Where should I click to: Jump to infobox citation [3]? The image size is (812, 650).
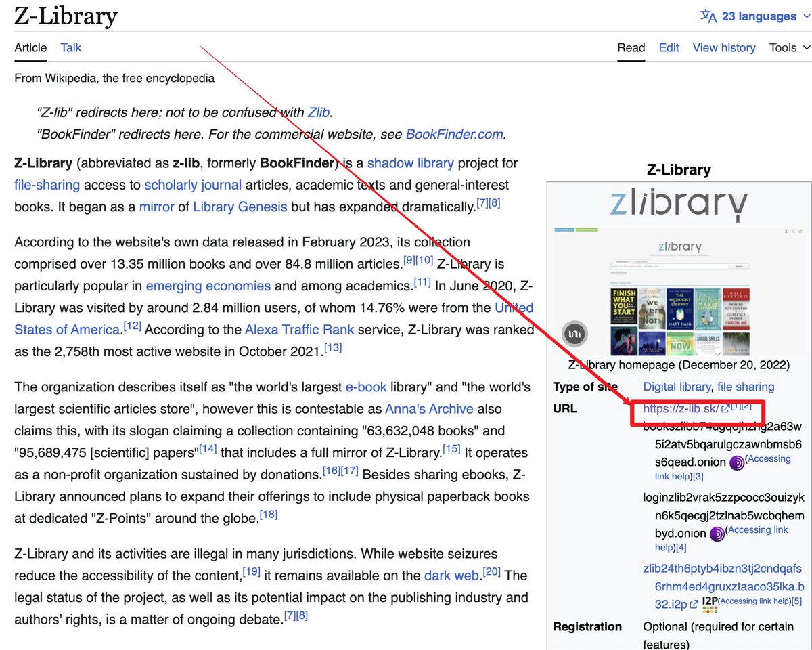[698, 477]
